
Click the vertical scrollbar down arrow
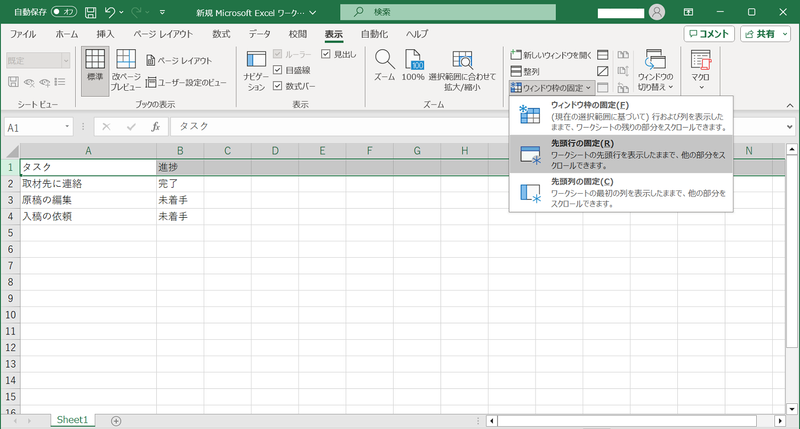791,409
